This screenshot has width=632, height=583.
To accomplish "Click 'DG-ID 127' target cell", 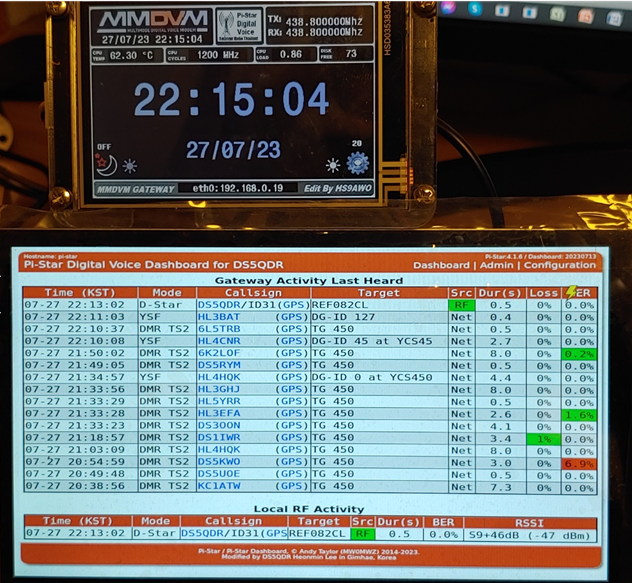I will (x=344, y=317).
